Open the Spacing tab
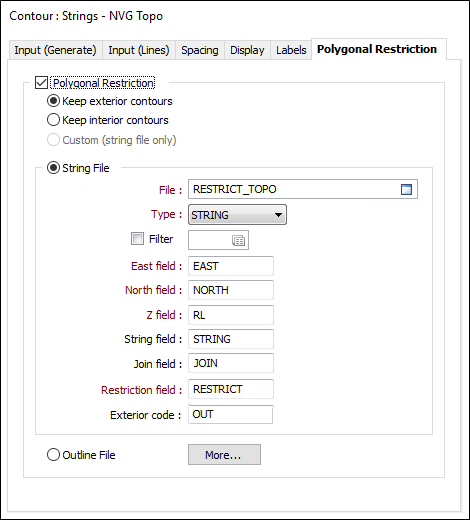470x520 pixels. [x=200, y=50]
